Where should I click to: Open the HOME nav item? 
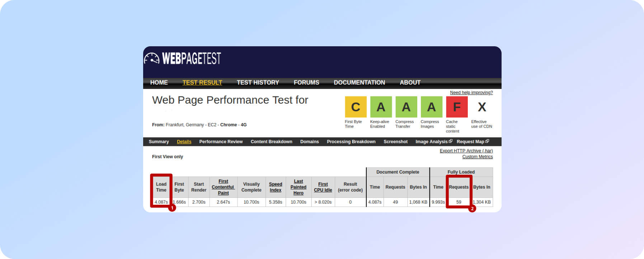point(159,83)
